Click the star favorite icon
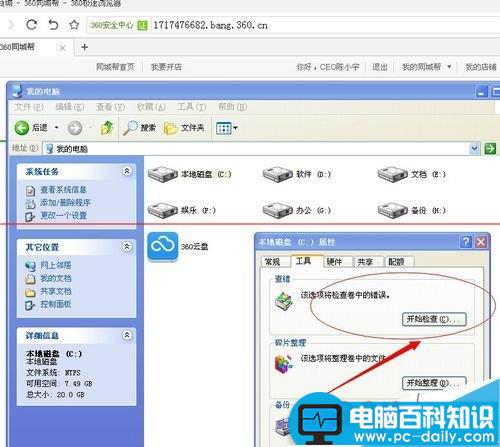The width and height of the screenshot is (500, 447). [x=74, y=25]
